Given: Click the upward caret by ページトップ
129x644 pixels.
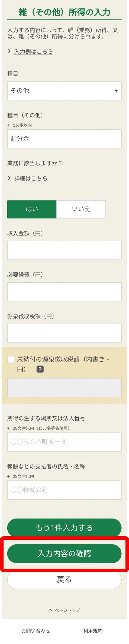Looking at the screenshot, I should 50,610.
